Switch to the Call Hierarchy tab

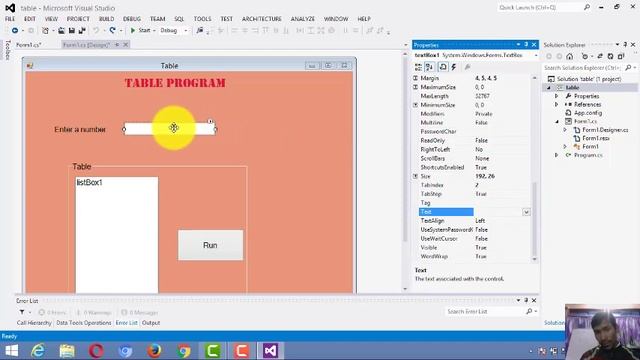tap(34, 323)
